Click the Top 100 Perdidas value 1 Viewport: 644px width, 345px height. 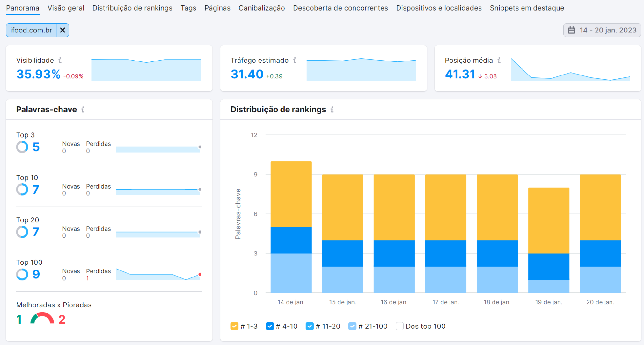click(x=87, y=278)
